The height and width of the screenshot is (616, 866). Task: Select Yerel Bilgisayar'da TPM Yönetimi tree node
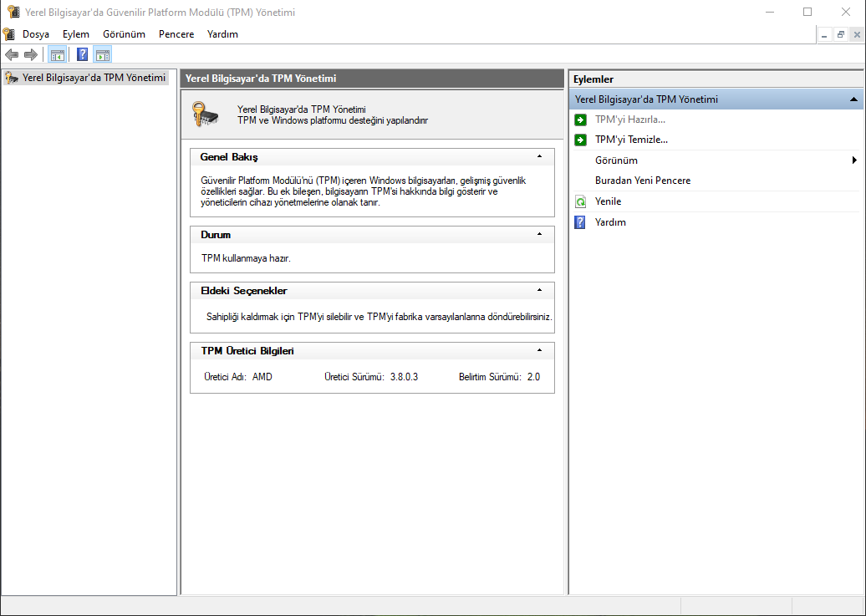click(94, 78)
